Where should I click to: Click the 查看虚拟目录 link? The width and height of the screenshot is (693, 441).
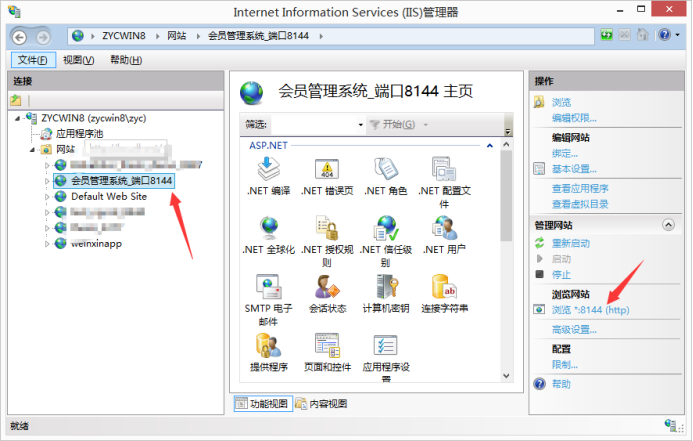click(580, 204)
